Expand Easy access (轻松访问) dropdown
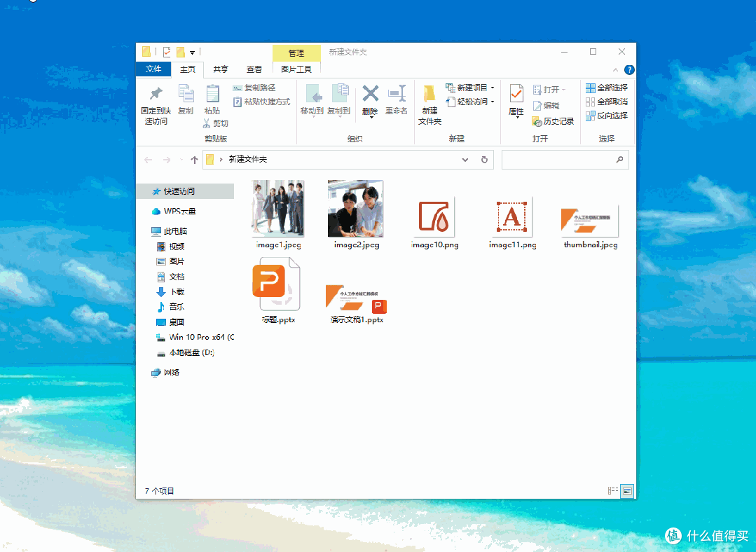The height and width of the screenshot is (552, 756). (x=493, y=102)
